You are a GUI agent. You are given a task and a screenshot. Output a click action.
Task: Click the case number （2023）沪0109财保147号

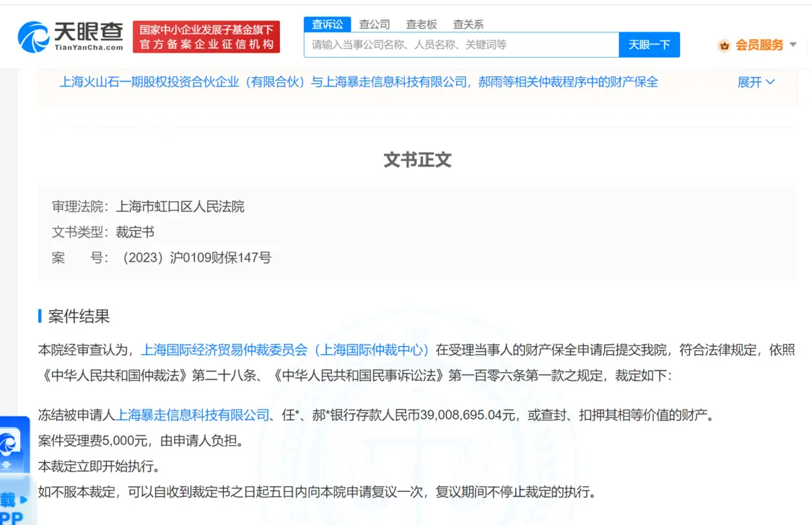coord(195,257)
